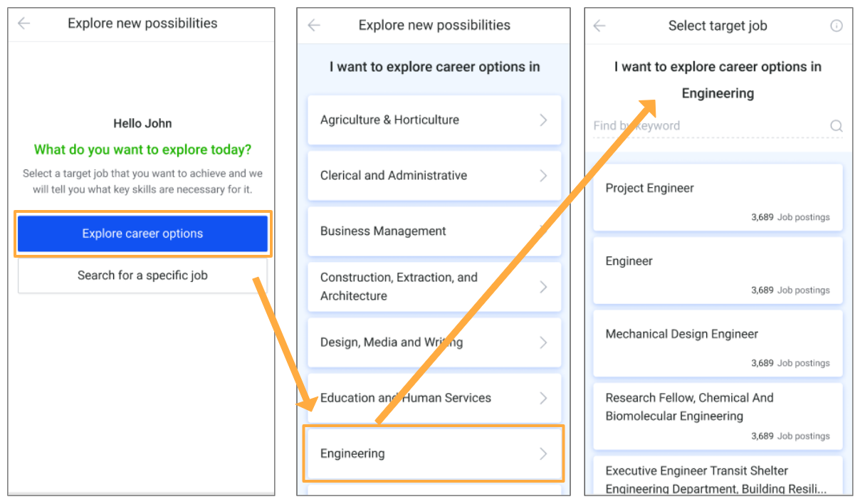The width and height of the screenshot is (860, 504).
Task: Tap back arrow on career categories screen
Action: [x=314, y=26]
